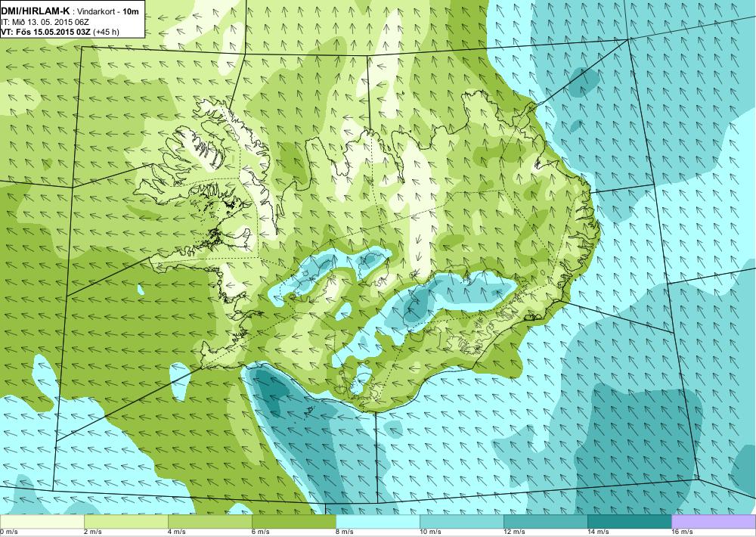
Task: Click the pale 0–2 m/s legend swatch
Action: coord(42,521)
